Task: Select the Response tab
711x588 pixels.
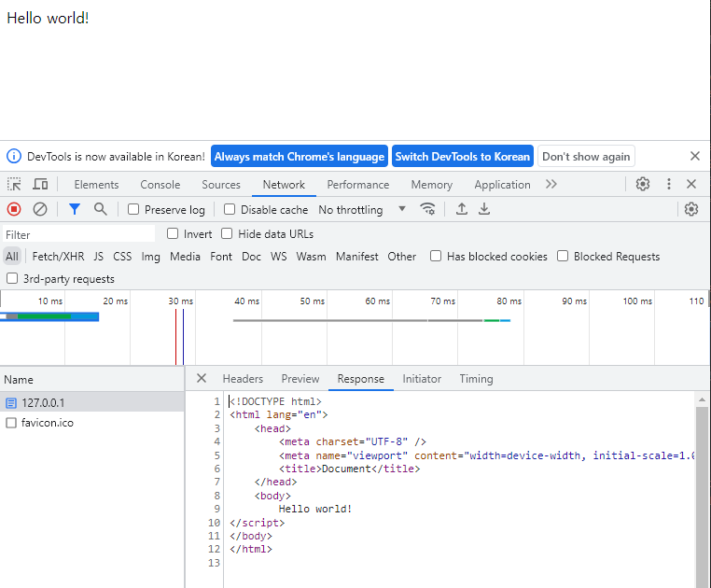Action: tap(360, 379)
